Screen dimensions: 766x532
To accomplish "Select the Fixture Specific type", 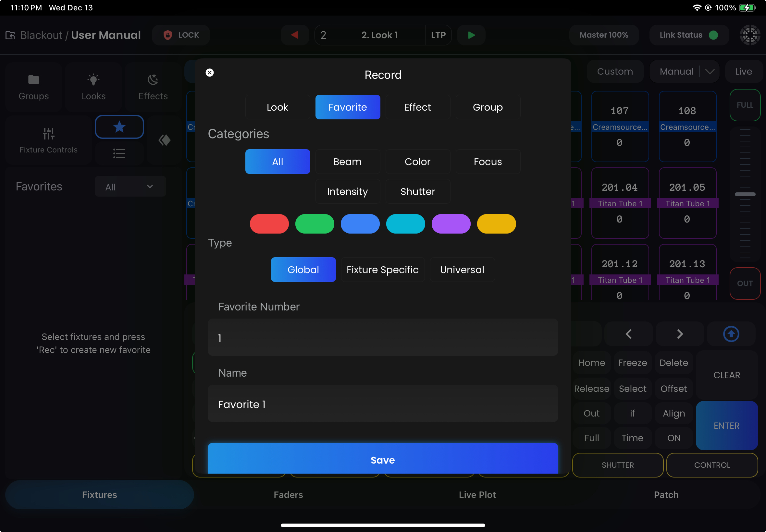I will (x=382, y=270).
